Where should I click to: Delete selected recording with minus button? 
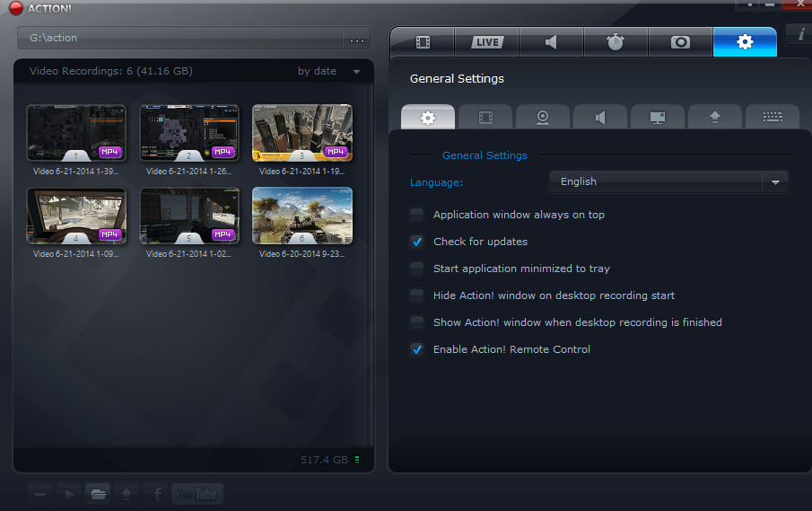(x=40, y=495)
